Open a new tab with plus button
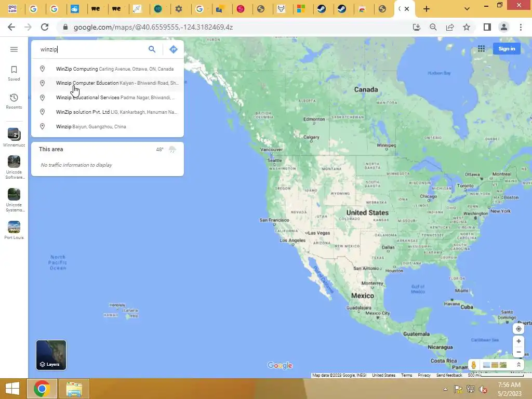 point(427,9)
